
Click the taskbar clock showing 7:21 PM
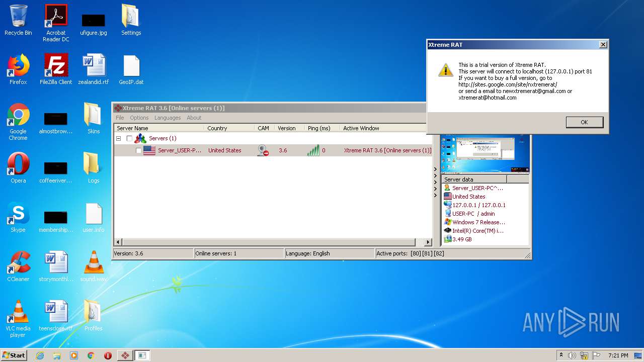[618, 355]
